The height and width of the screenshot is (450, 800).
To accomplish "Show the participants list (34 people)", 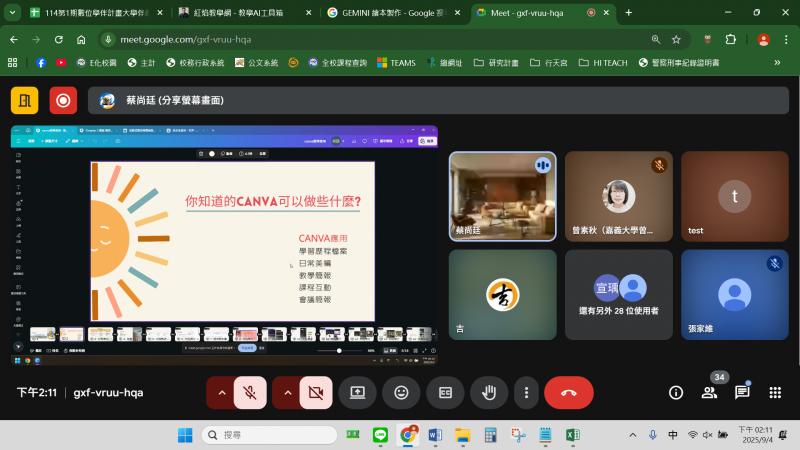I will point(709,393).
